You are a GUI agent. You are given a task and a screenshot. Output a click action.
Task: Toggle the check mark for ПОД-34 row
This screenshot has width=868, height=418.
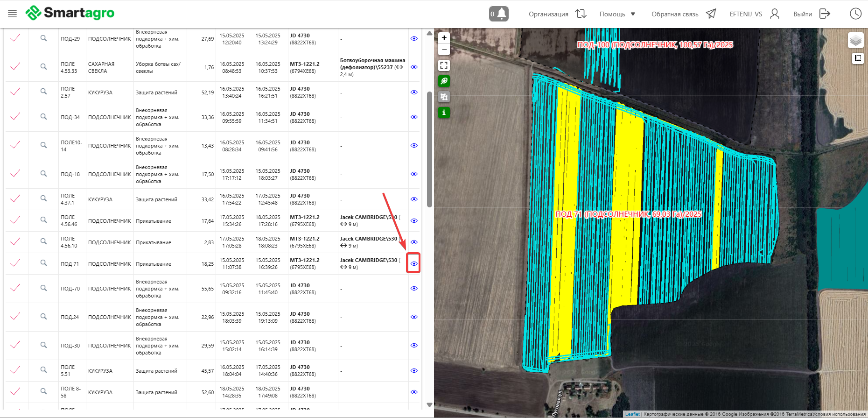pyautogui.click(x=15, y=117)
